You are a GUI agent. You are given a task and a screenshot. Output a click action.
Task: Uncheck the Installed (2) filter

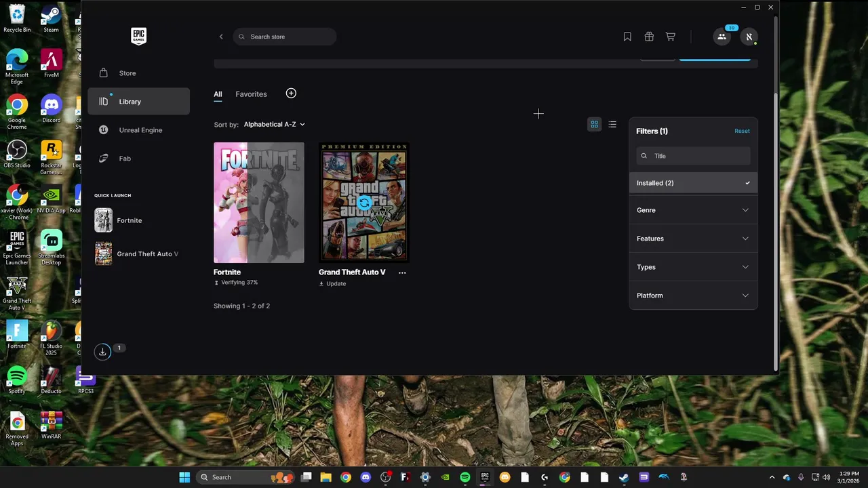click(693, 183)
